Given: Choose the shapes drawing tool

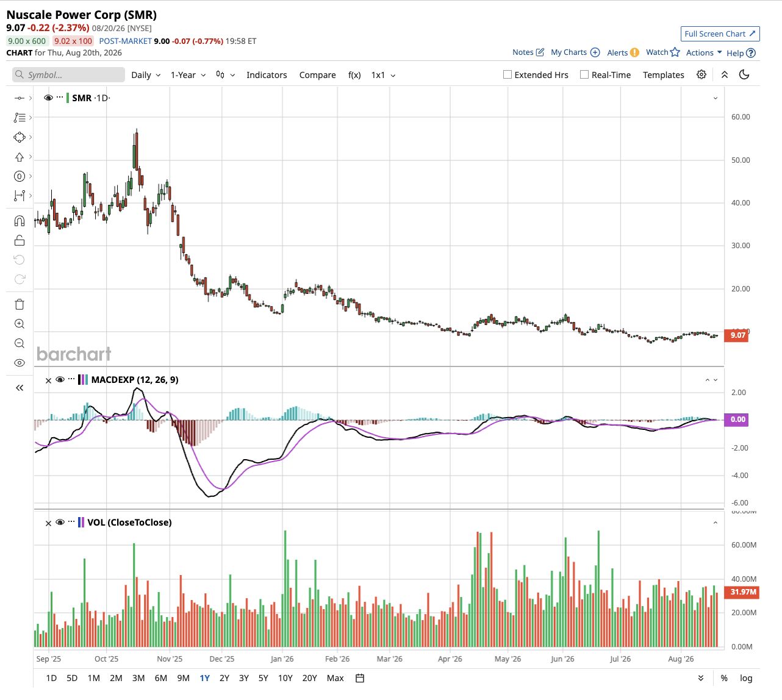Looking at the screenshot, I should click(x=20, y=137).
